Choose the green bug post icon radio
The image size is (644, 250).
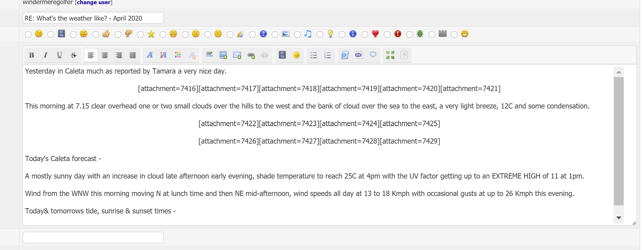[x=409, y=34]
